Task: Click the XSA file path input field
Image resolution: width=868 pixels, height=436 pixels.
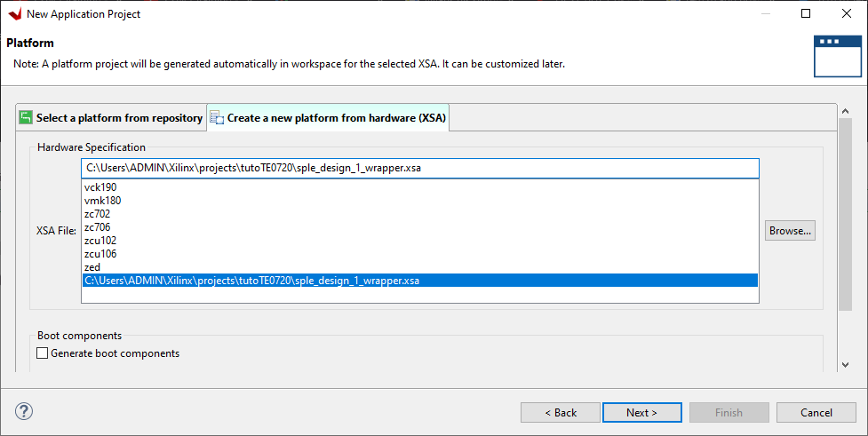Action: tap(420, 168)
